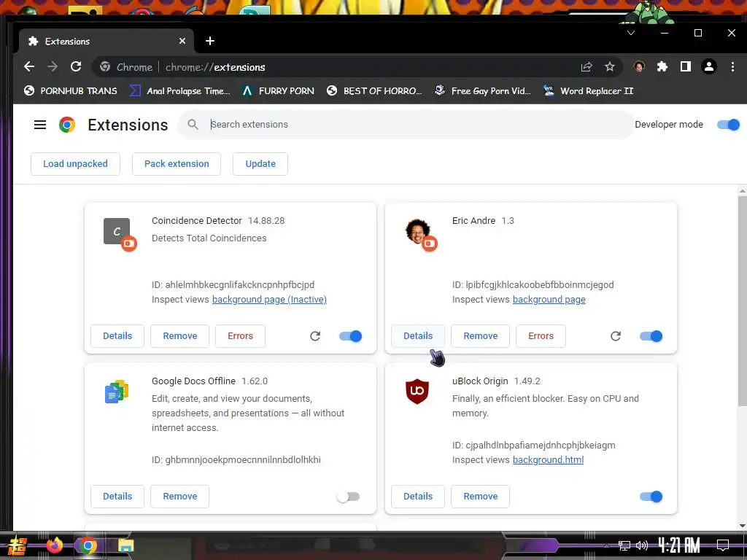The image size is (747, 560).
Task: Open Eric Andre background page link
Action: point(549,300)
